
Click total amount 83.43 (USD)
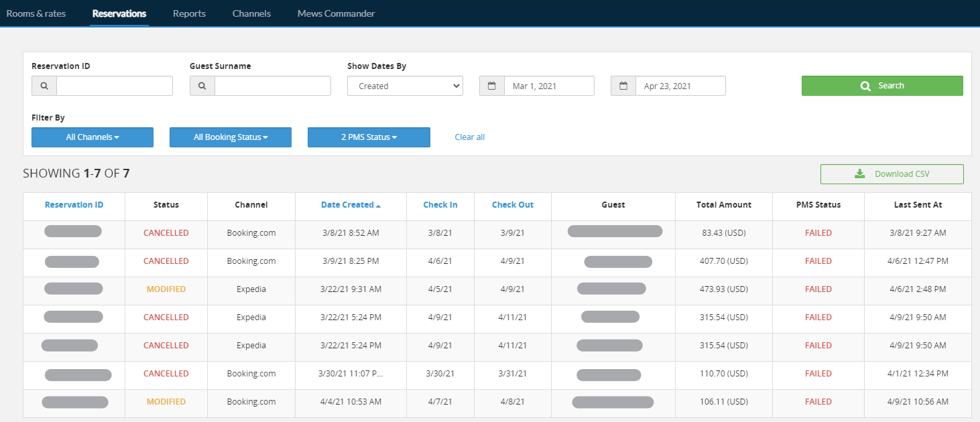point(724,233)
